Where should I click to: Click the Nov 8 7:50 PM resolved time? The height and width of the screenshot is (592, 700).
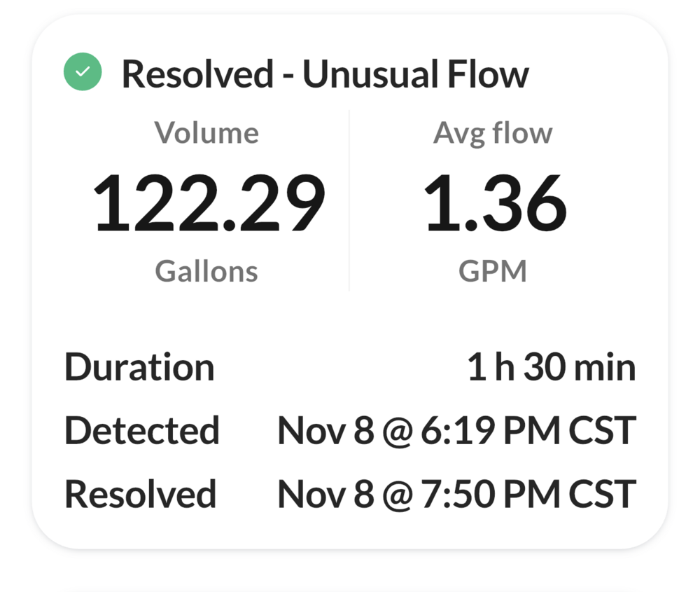(x=456, y=493)
